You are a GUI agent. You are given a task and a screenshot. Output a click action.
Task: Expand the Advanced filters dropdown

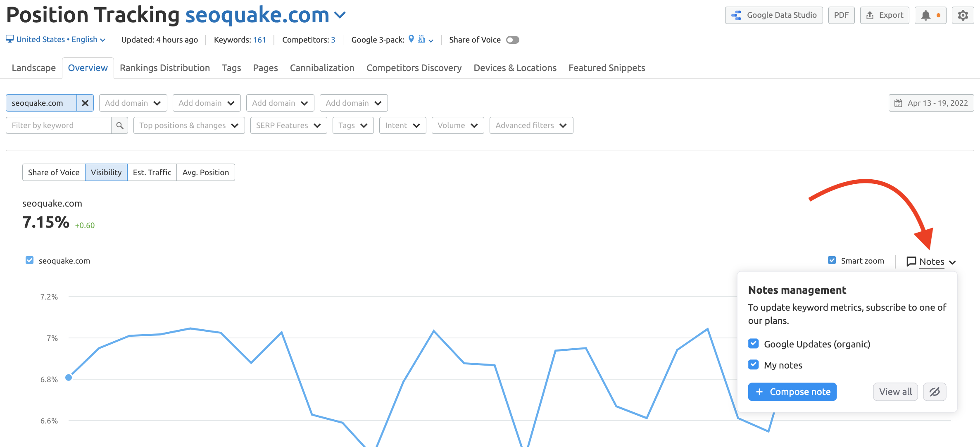(x=531, y=125)
